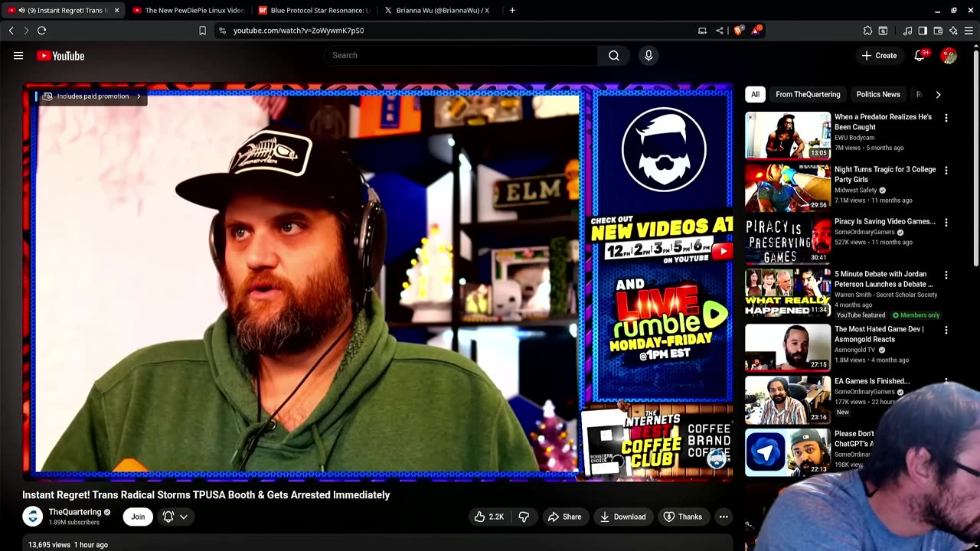Select the 'All' filter chip
Viewport: 980px width, 551px height.
pyautogui.click(x=755, y=94)
